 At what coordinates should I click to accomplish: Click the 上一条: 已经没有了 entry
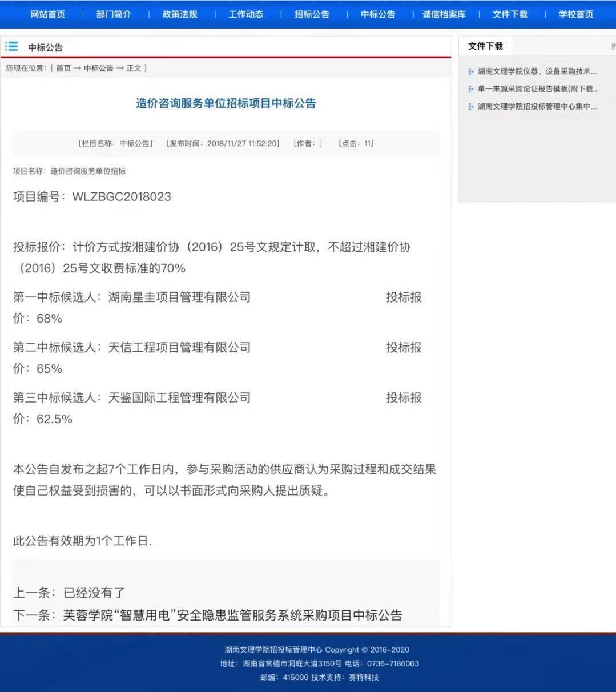pos(69,593)
